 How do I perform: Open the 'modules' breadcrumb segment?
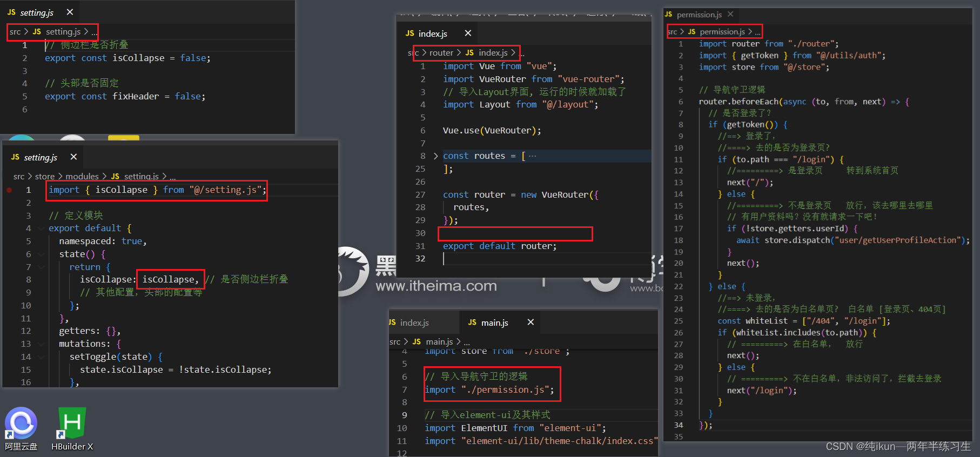click(x=82, y=176)
